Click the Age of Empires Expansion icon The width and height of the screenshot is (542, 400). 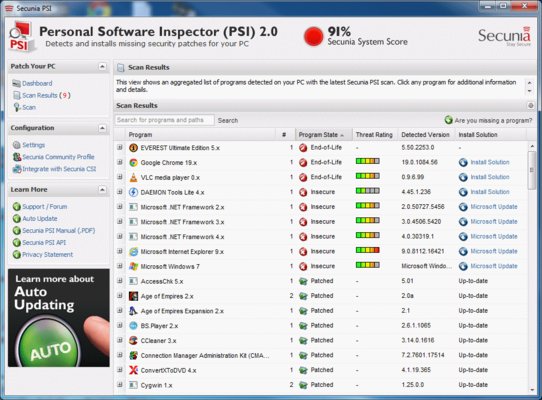pyautogui.click(x=133, y=311)
